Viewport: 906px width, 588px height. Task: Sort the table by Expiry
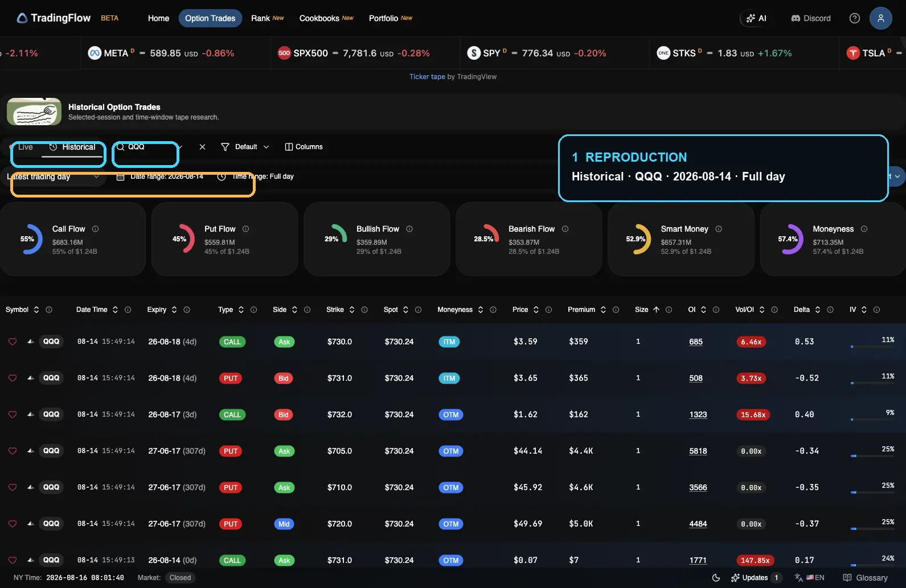[x=174, y=310]
